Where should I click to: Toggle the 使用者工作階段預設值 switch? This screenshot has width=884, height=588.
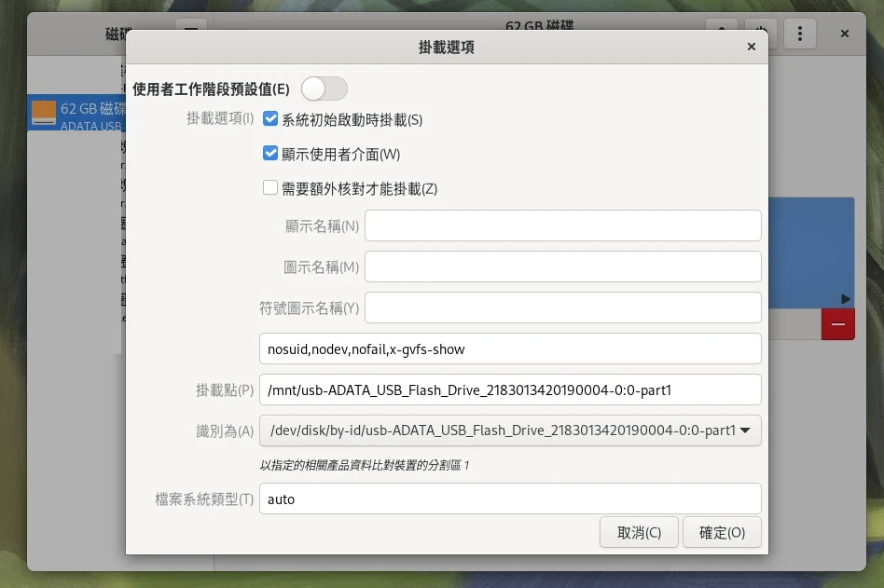pos(324,89)
